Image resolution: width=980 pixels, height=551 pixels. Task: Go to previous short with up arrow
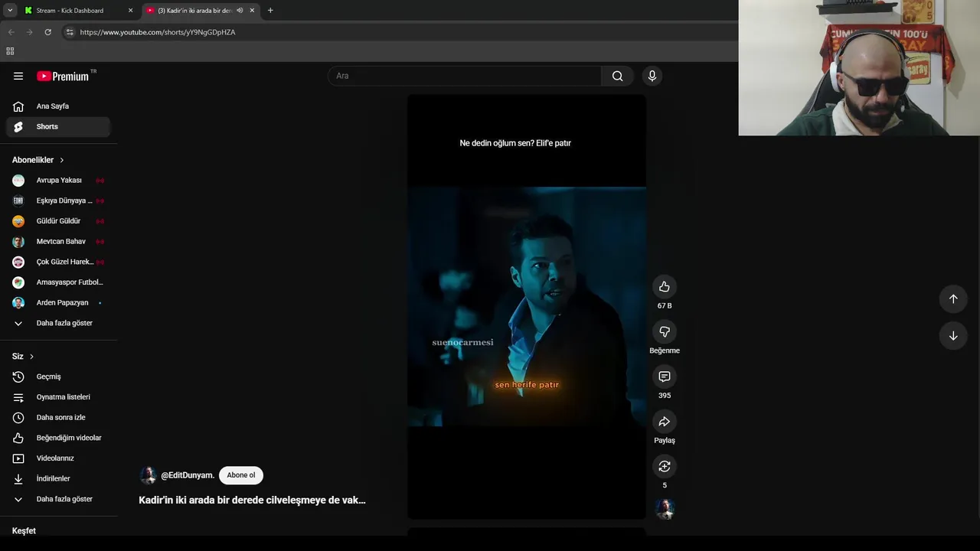953,299
